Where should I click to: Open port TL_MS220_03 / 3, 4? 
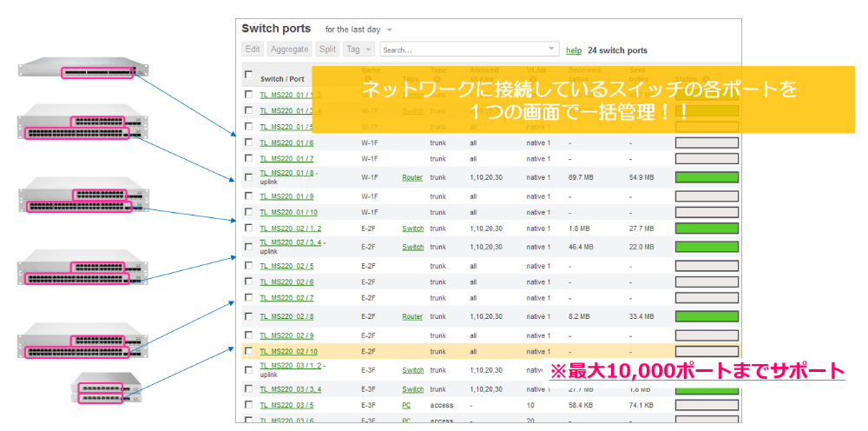click(291, 389)
